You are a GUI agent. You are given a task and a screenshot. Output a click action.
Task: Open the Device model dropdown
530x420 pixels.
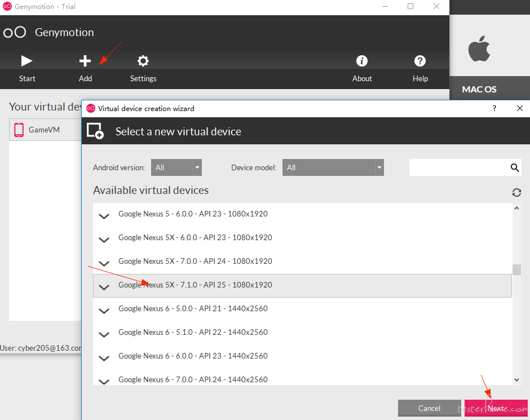333,167
